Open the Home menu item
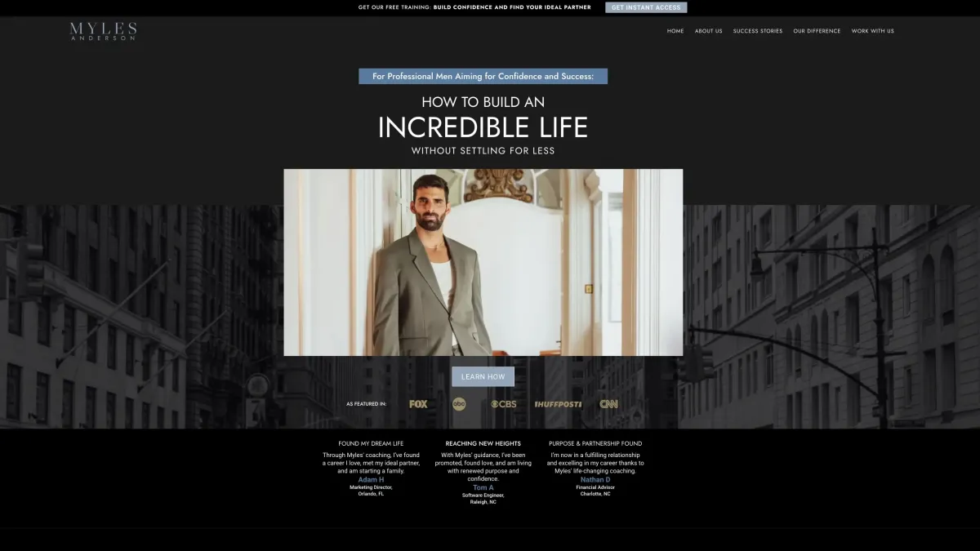Screen dimensions: 980x551 (x=675, y=31)
